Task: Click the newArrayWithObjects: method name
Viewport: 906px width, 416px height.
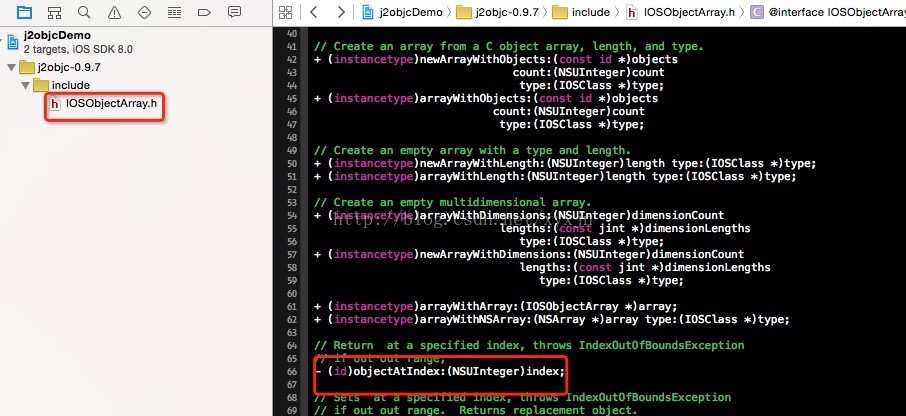Action: tap(478, 60)
